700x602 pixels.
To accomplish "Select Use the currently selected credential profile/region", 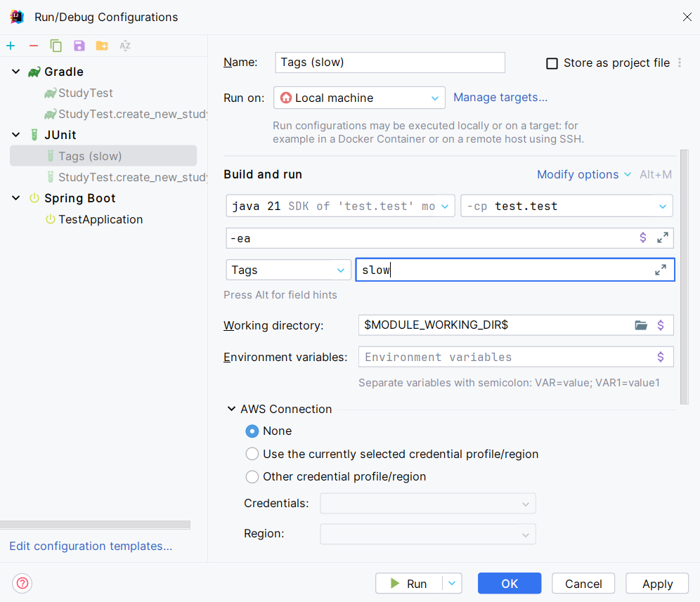I will [252, 454].
